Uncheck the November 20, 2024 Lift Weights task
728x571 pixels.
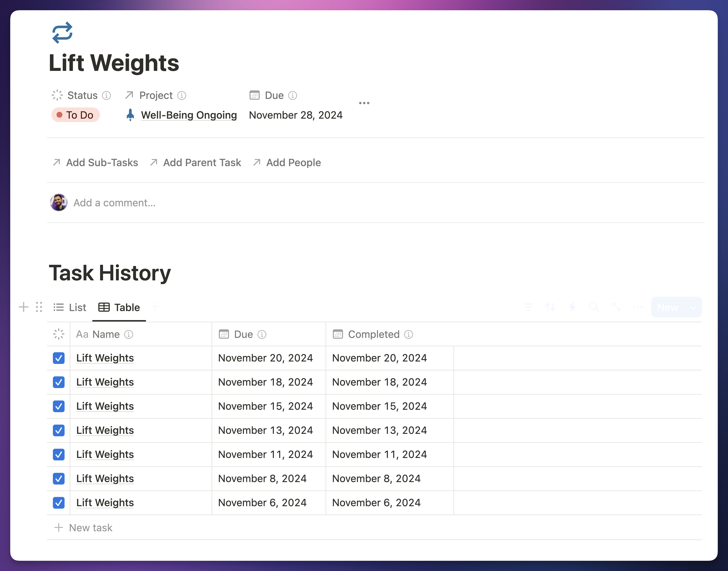[x=59, y=358]
